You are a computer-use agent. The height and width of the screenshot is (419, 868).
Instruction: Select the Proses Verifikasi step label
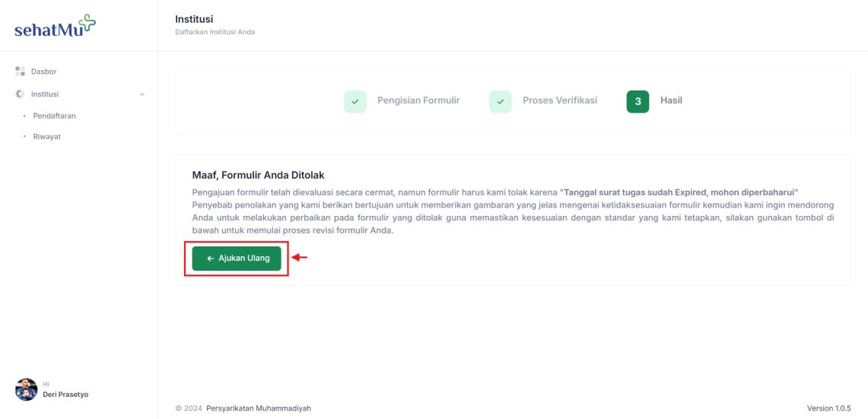coord(560,100)
